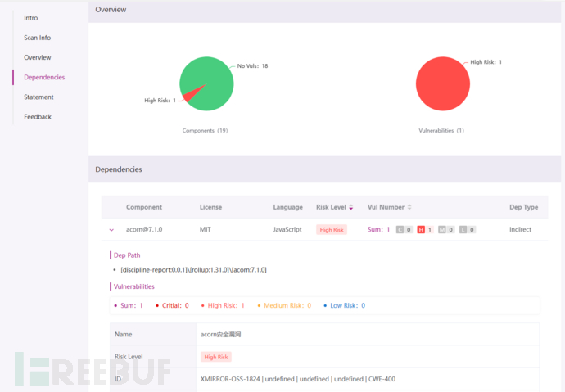Open the Intro section in sidebar
Image resolution: width=565 pixels, height=392 pixels.
[31, 18]
